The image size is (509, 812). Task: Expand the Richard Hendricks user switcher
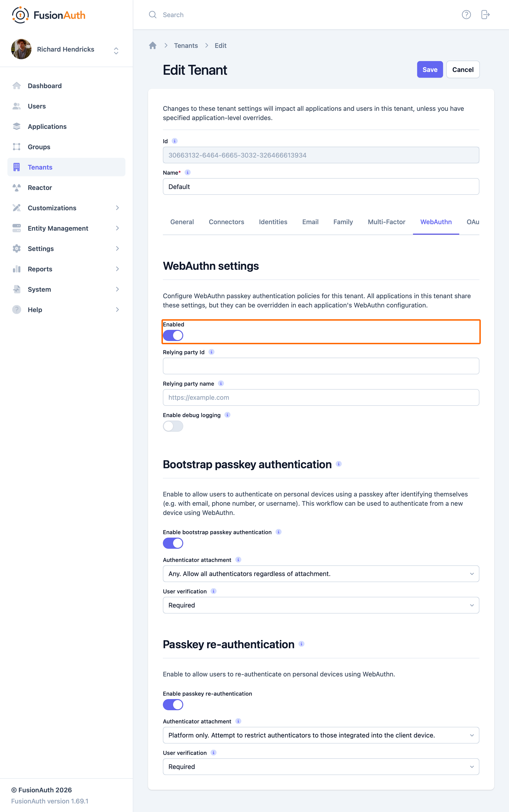[x=116, y=50]
